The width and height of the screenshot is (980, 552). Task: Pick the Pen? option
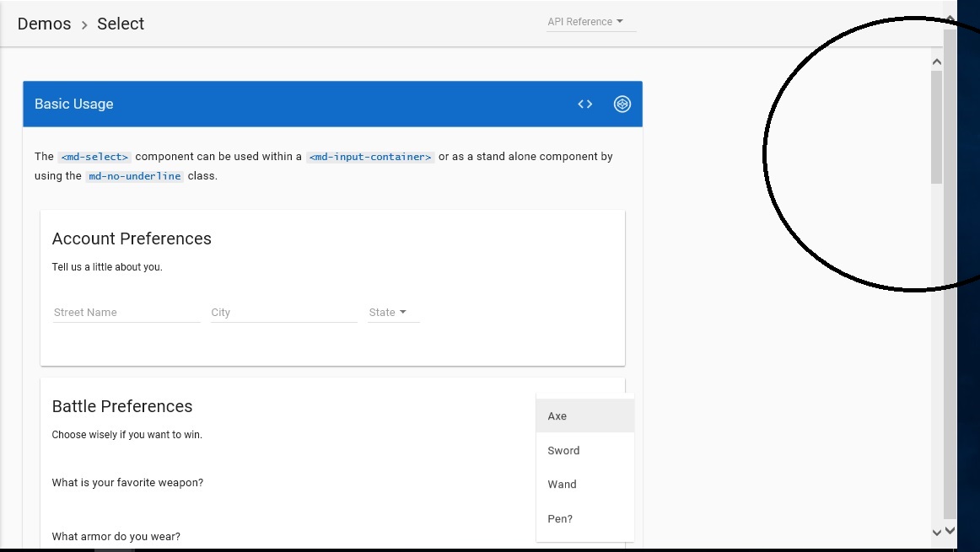click(x=585, y=518)
